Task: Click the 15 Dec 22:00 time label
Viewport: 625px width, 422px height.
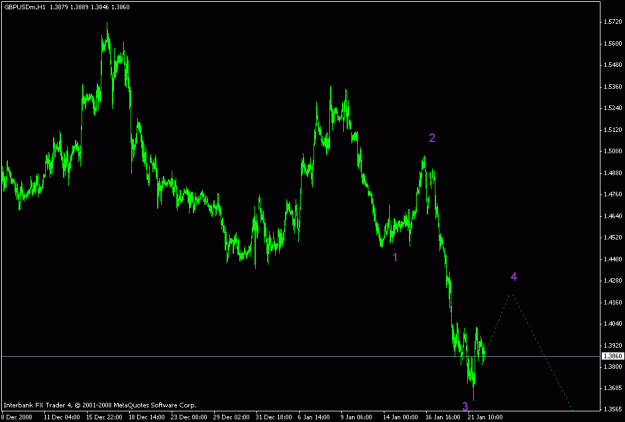Action: pyautogui.click(x=104, y=417)
